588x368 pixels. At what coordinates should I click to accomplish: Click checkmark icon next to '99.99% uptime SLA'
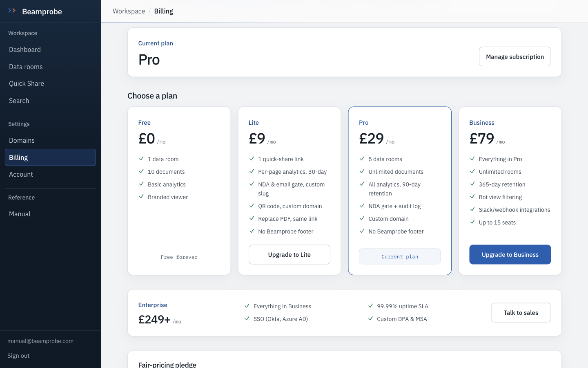(x=371, y=306)
